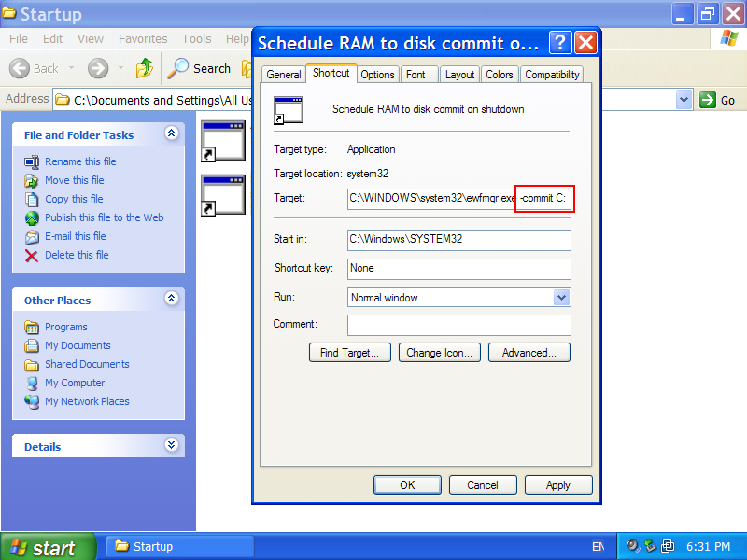Click the network computers tray icon
Screen dimensions: 747x560
(x=668, y=546)
